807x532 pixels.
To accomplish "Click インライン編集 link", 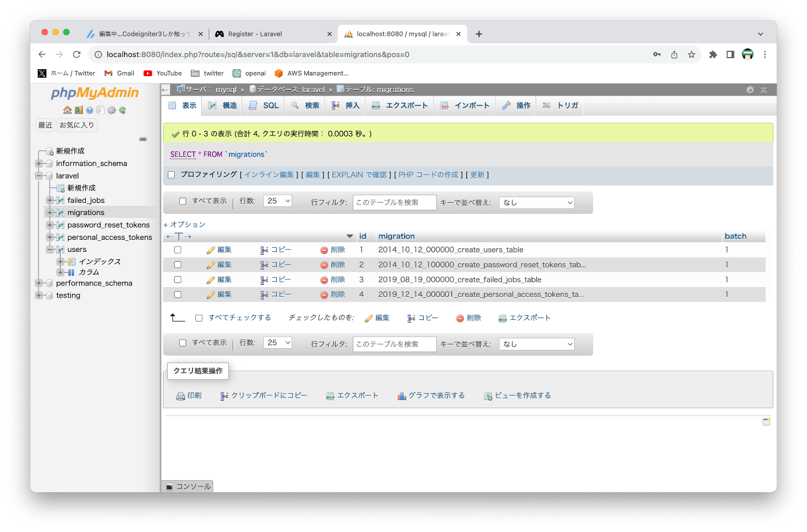I will pyautogui.click(x=269, y=175).
